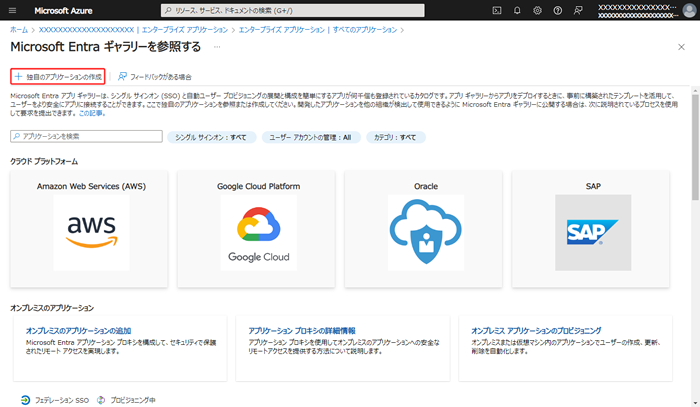Viewport: 700px width, 407px height.
Task: Open the account avatar menu
Action: pos(689,10)
